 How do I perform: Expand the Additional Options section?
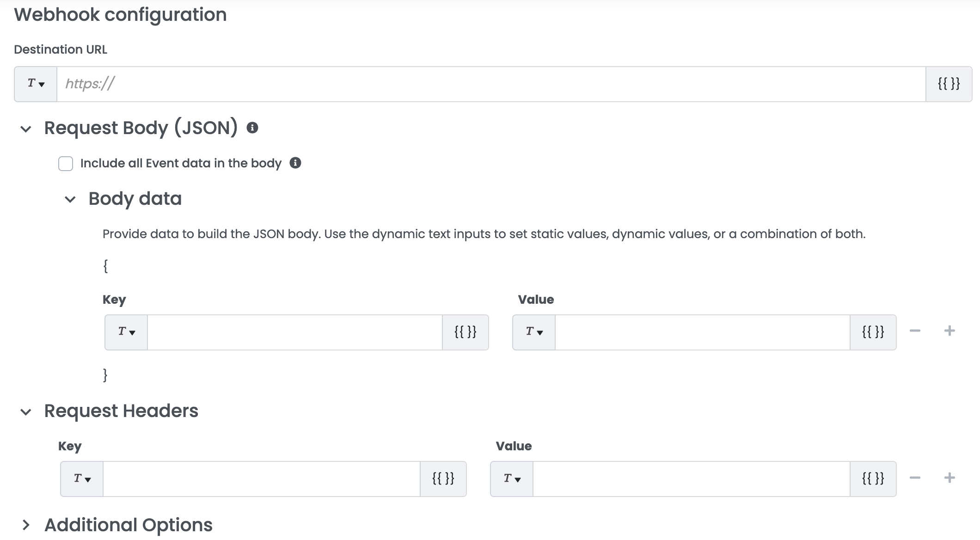click(26, 525)
